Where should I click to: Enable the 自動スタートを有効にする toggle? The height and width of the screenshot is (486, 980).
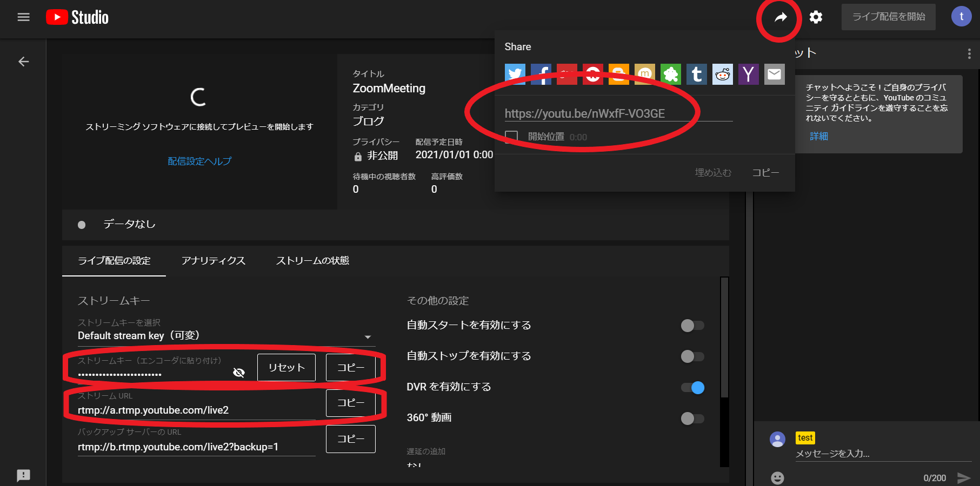click(692, 326)
